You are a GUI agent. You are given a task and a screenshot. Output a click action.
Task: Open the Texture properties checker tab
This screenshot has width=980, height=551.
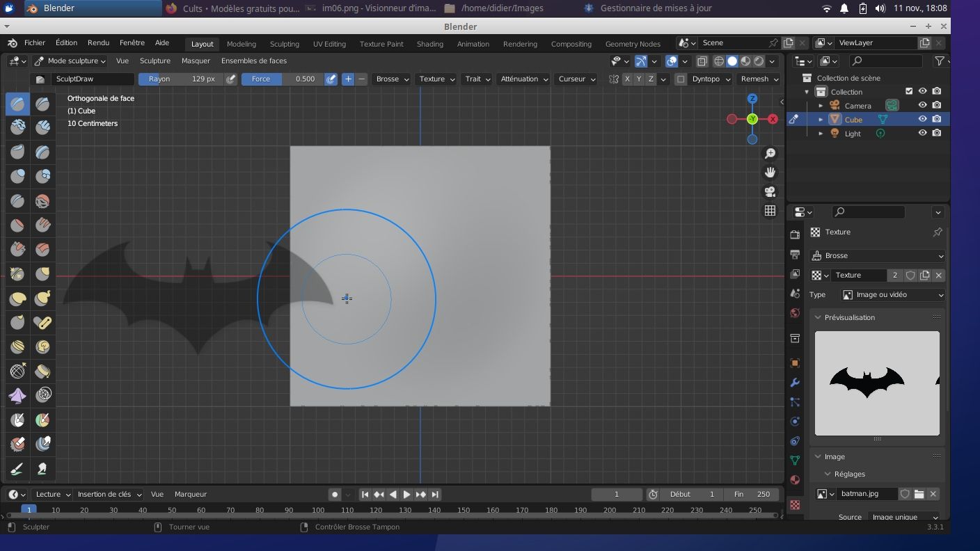(x=795, y=504)
